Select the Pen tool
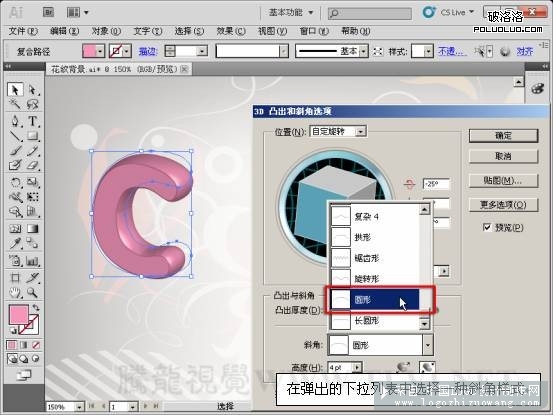This screenshot has height=415, width=553. pyautogui.click(x=15, y=121)
